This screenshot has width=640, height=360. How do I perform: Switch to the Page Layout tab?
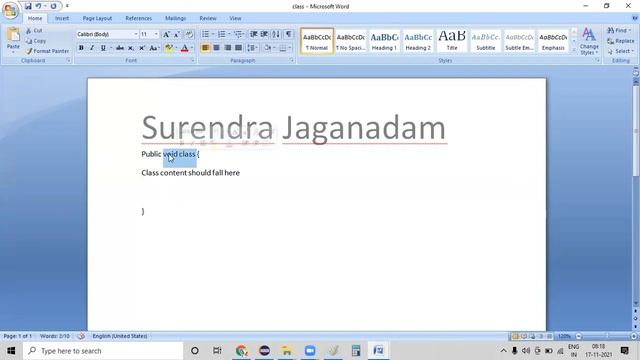coord(97,18)
